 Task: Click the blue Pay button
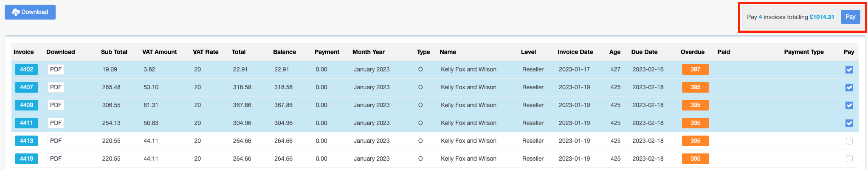pos(850,17)
